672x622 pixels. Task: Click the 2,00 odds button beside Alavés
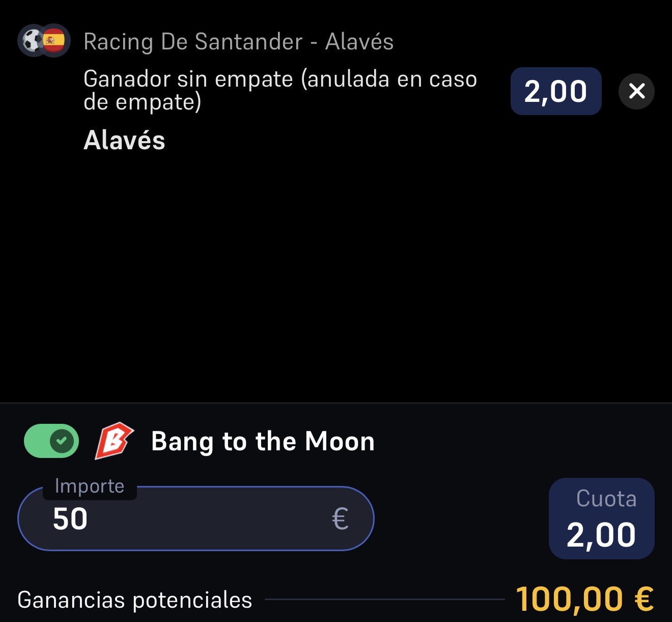[556, 91]
